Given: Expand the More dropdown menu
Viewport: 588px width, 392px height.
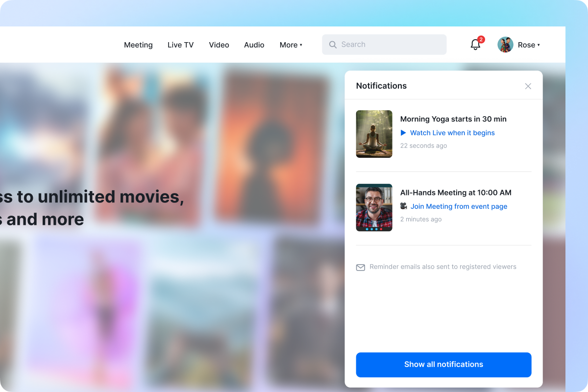Looking at the screenshot, I should (291, 45).
